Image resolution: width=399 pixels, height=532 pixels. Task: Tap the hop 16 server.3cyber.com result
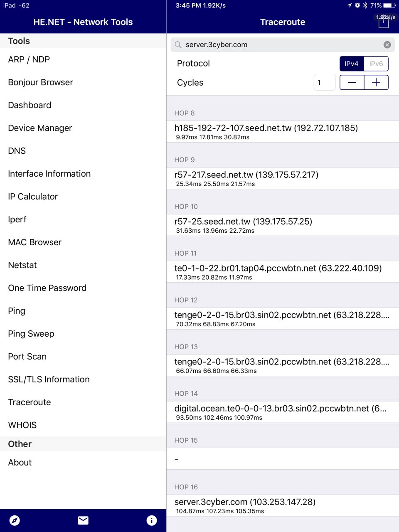point(283,505)
